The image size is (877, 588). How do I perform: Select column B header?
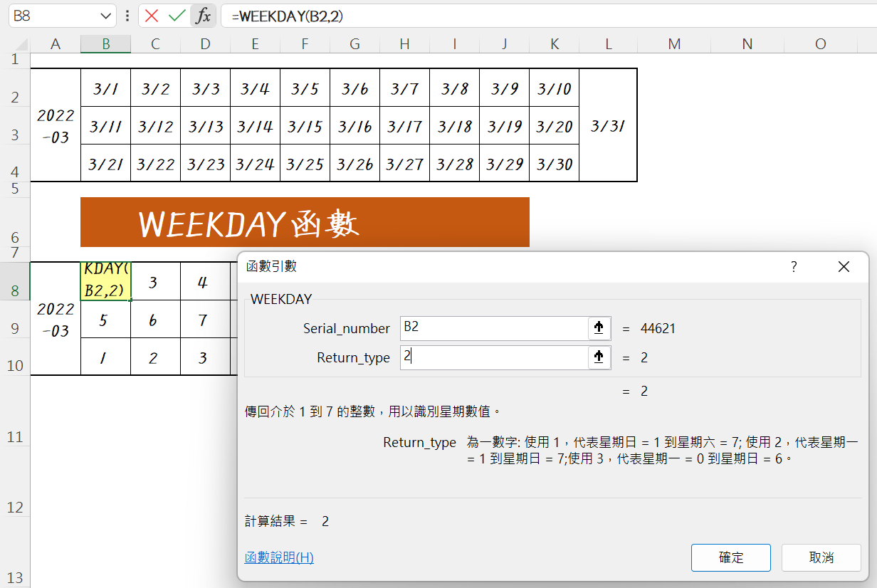click(x=106, y=44)
